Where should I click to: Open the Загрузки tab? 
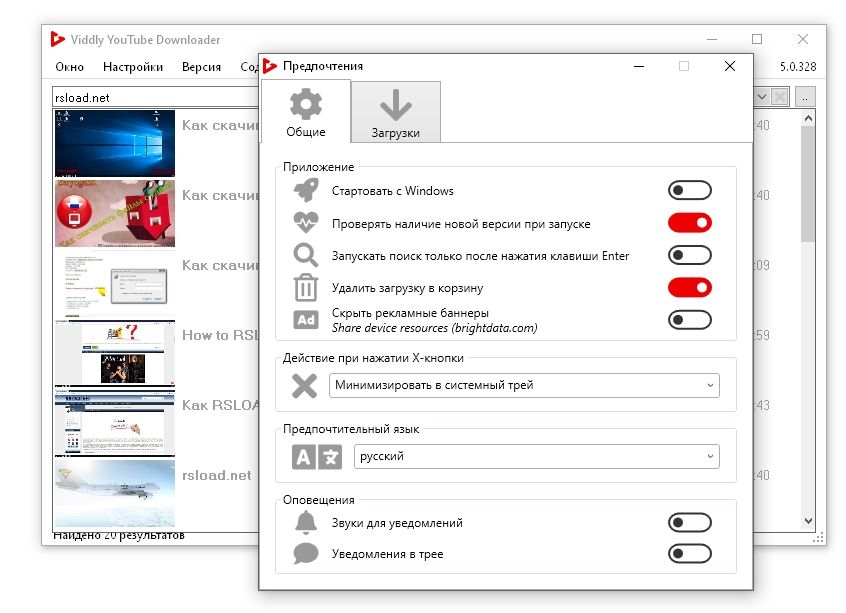coord(395,113)
